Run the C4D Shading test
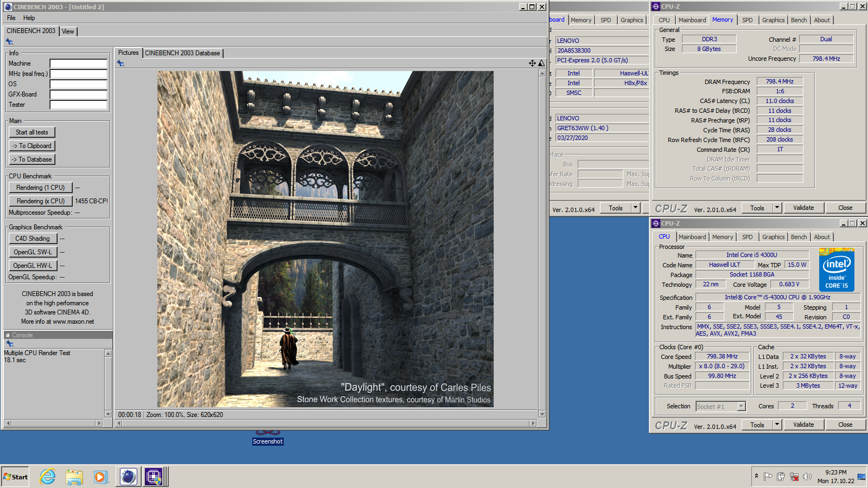Viewport: 868px width, 488px height. tap(33, 239)
